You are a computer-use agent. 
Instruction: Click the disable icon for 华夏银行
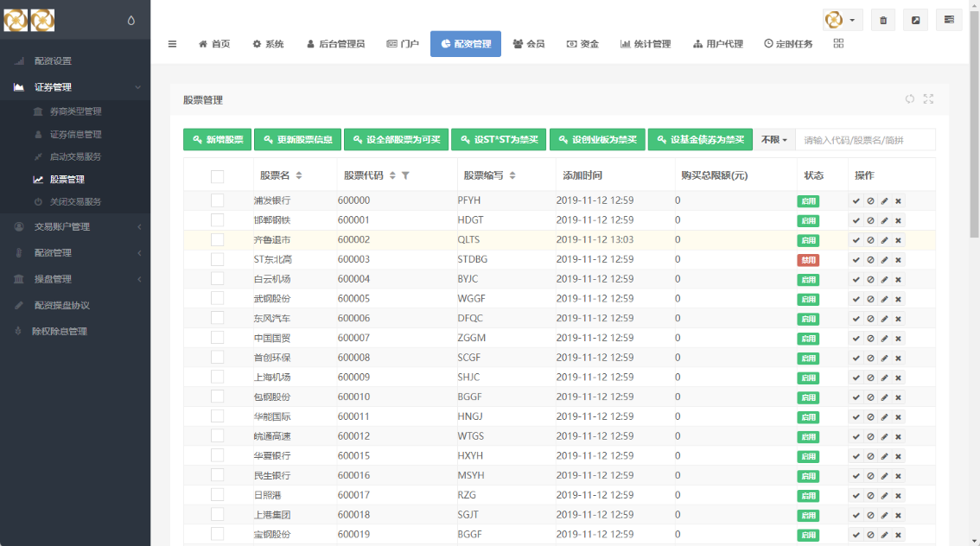pyautogui.click(x=870, y=457)
